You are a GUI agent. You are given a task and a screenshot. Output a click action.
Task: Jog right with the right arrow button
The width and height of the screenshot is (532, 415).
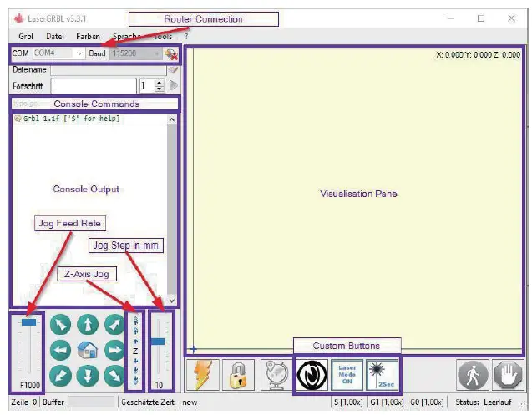(x=114, y=350)
